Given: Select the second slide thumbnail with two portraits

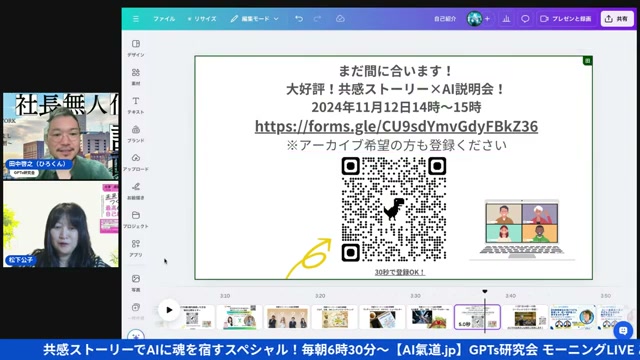Looking at the screenshot, I should click(x=239, y=317).
